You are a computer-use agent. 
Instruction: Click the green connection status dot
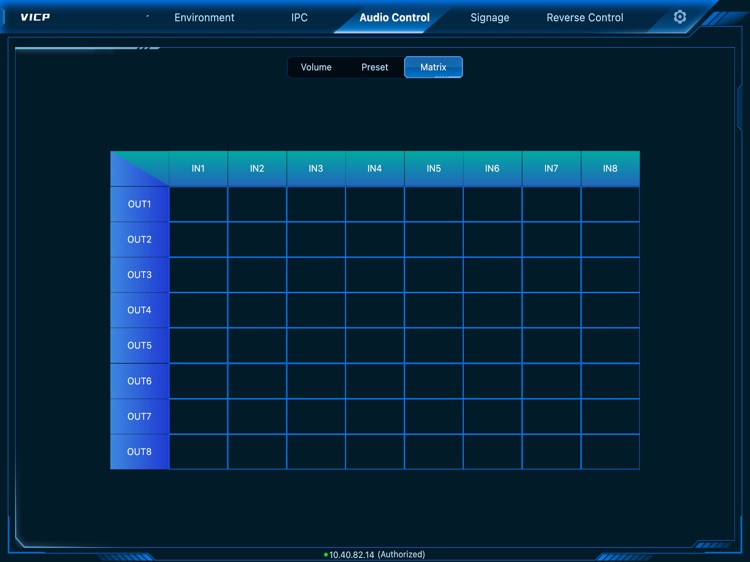click(326, 555)
